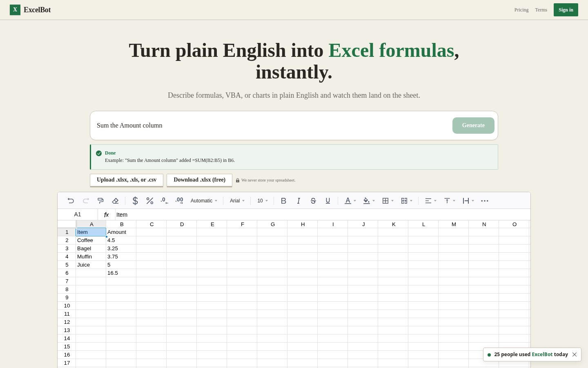Click the select-all corner of the sheet
This screenshot has width=588, height=368.
tap(67, 224)
